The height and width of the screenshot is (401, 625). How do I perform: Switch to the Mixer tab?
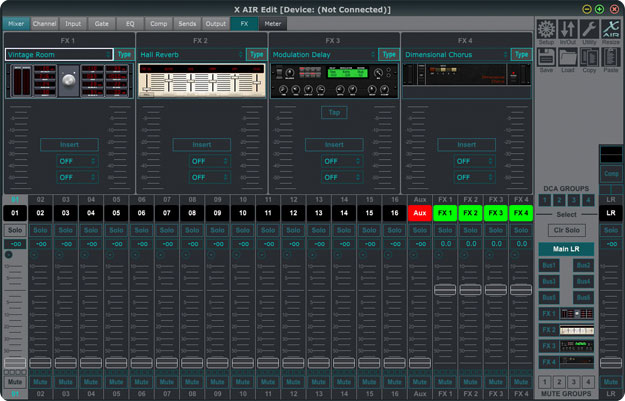(16, 24)
